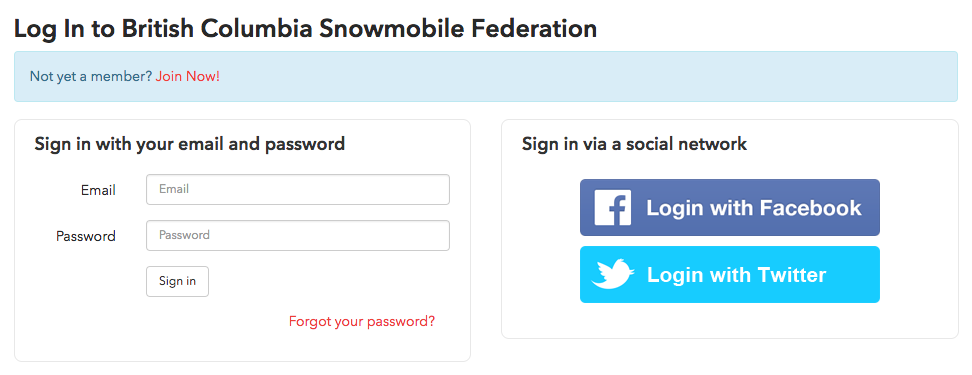Click 'Sign in via a social network' heading

click(x=634, y=144)
